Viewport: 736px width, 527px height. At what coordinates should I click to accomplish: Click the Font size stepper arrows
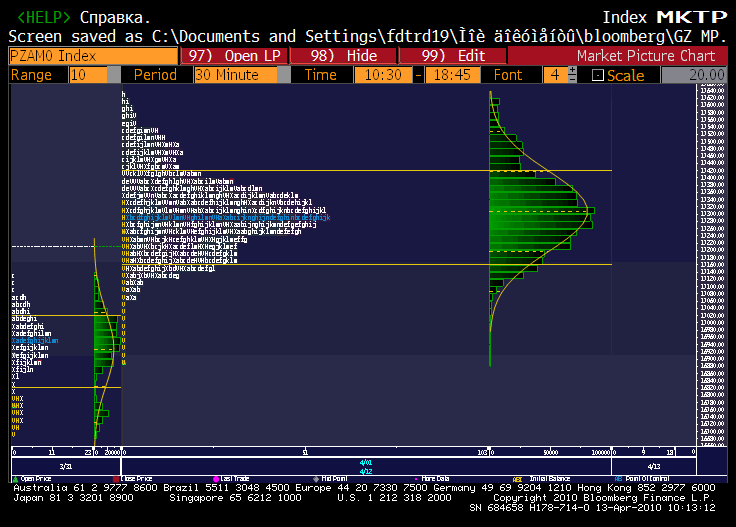[x=571, y=75]
